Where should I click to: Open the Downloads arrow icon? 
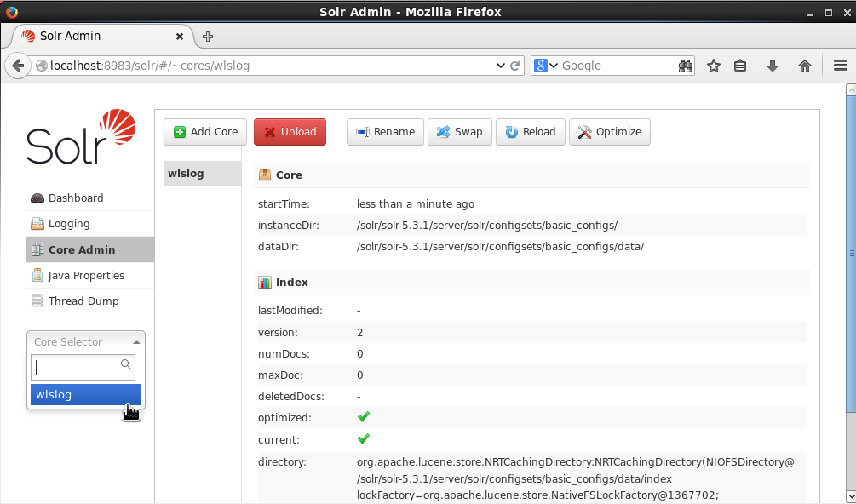point(772,66)
